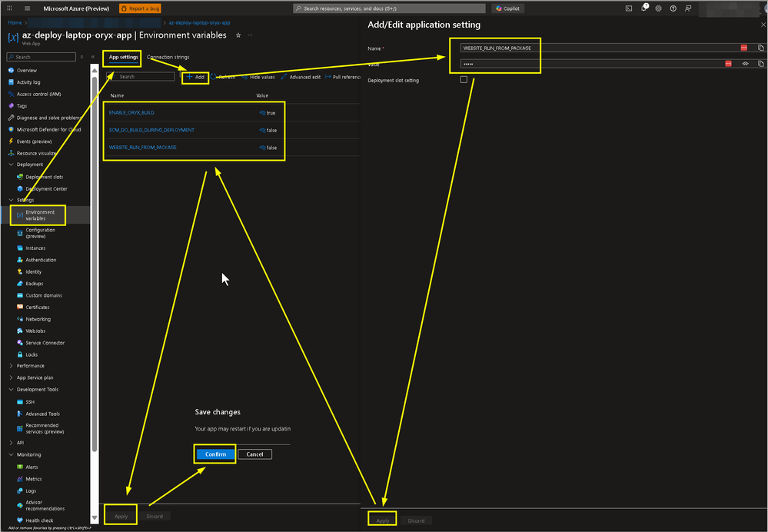Click Refresh in the app settings toolbar
Viewport: 768px width, 532px height.
pyautogui.click(x=224, y=77)
